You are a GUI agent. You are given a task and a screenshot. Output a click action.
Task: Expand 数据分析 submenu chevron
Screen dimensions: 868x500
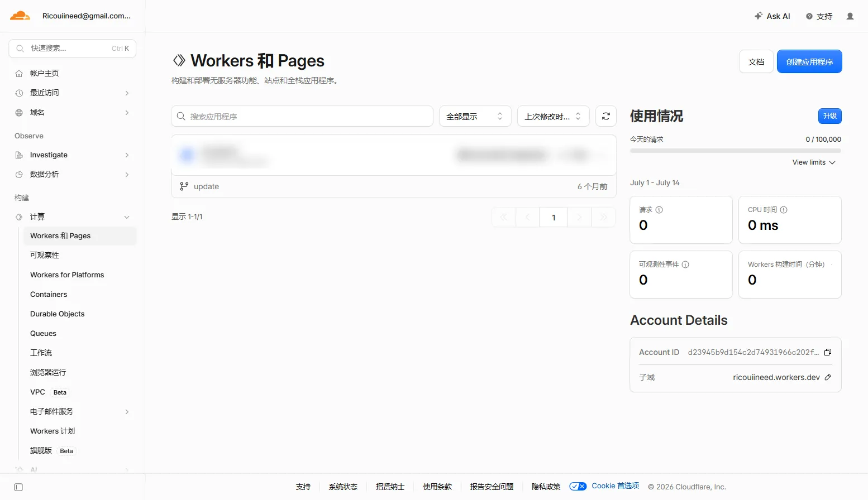coord(127,175)
